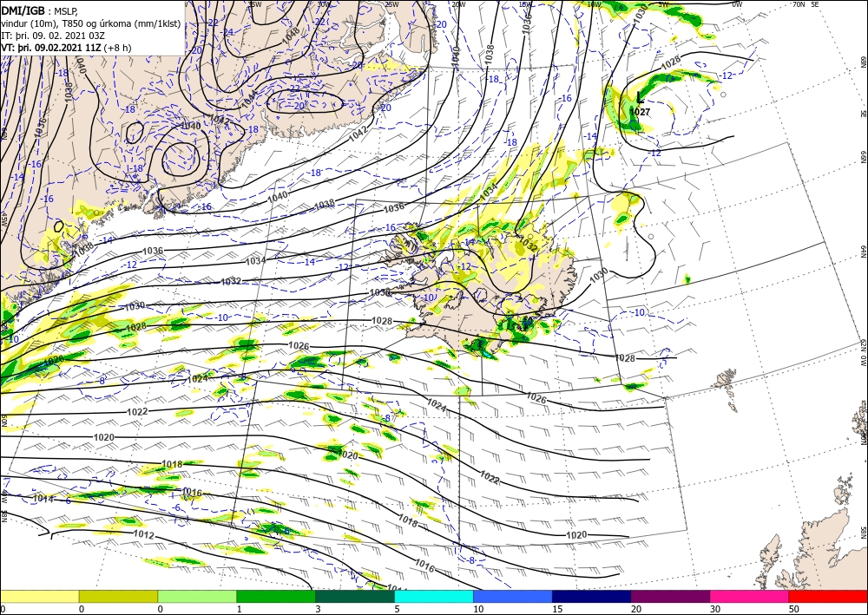Select the cyan legend swatch
The width and height of the screenshot is (868, 615).
coord(433,596)
